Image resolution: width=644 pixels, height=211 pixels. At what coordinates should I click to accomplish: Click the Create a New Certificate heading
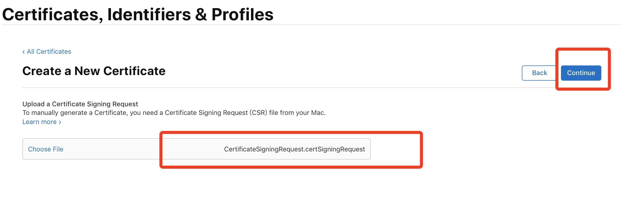[x=94, y=71]
